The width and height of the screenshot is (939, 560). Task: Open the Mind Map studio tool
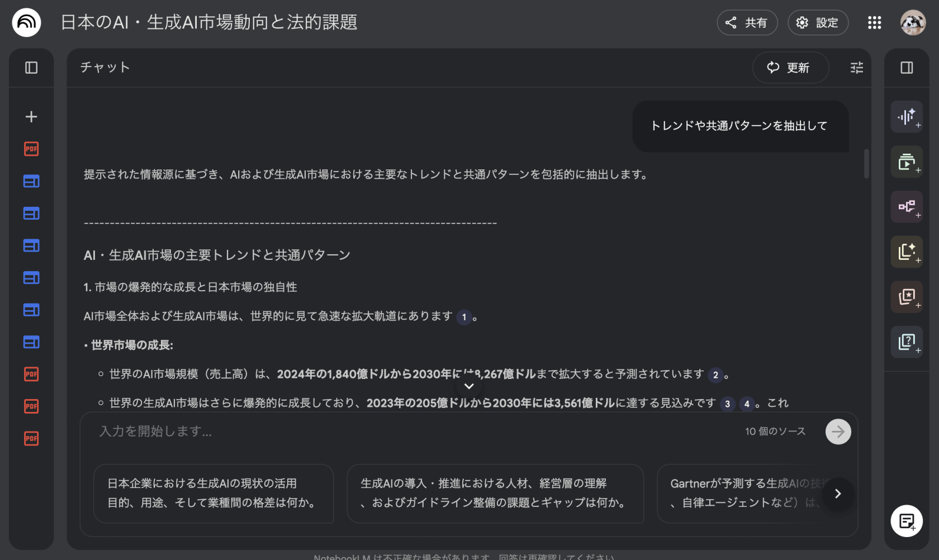click(906, 207)
